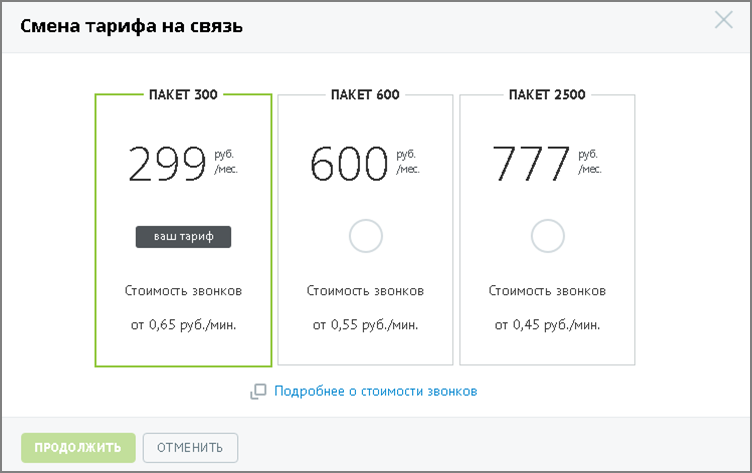Click the от 0,55 руб./мин. text

pyautogui.click(x=365, y=325)
